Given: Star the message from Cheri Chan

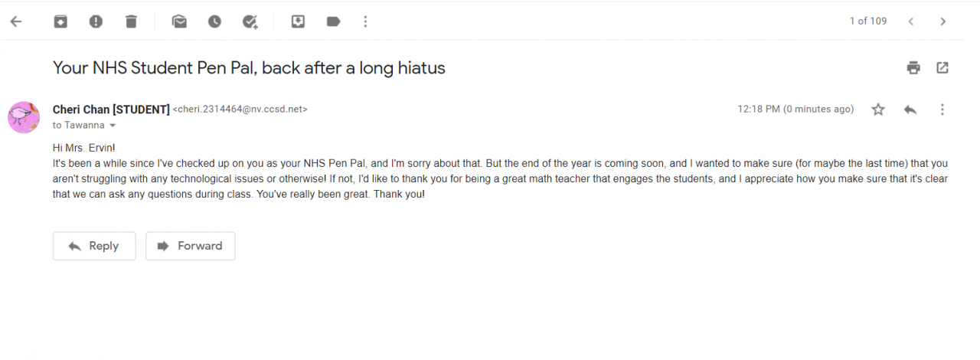Looking at the screenshot, I should click(x=878, y=110).
